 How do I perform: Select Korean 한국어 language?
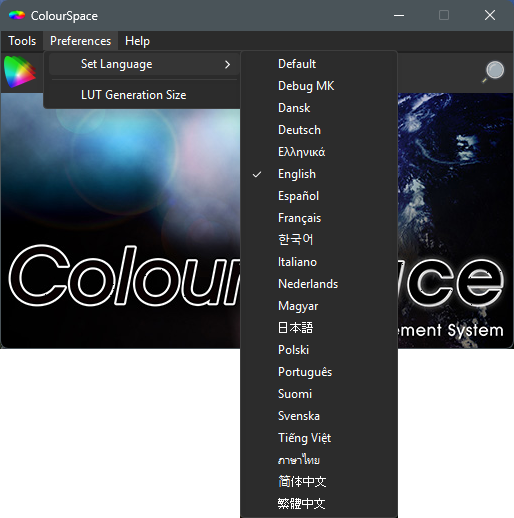point(319,240)
